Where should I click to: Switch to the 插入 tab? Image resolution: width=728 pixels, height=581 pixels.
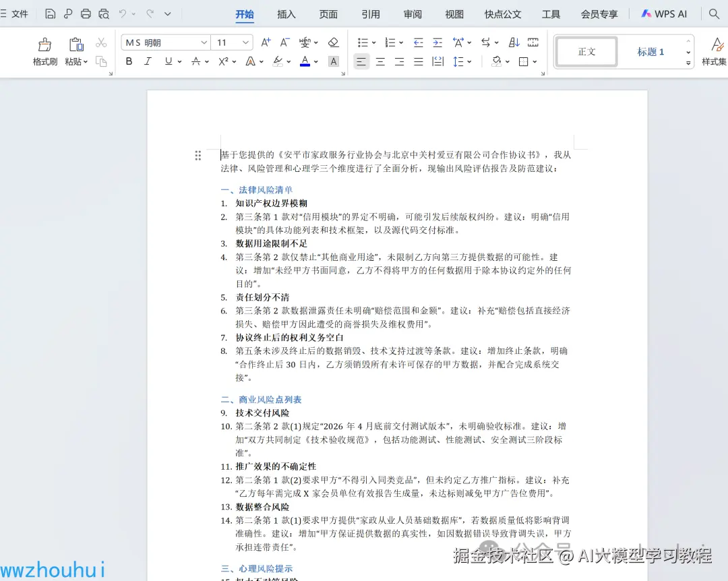[x=286, y=14]
